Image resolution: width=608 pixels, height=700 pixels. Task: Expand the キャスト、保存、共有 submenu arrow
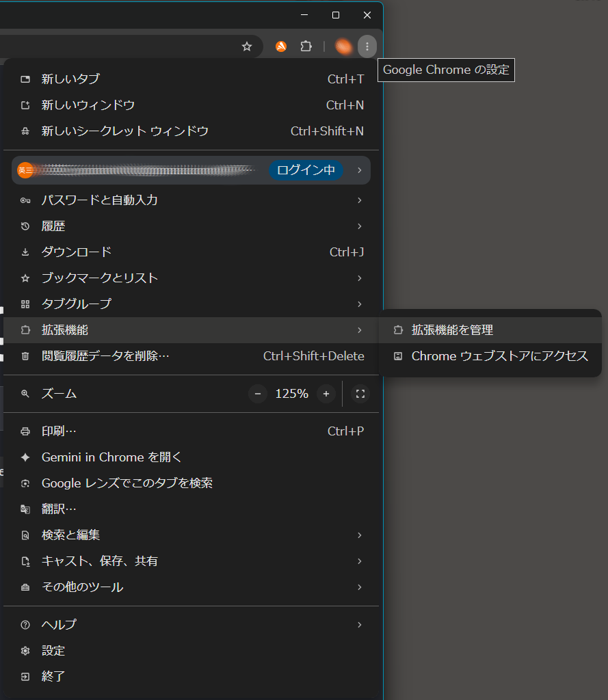[x=360, y=561]
